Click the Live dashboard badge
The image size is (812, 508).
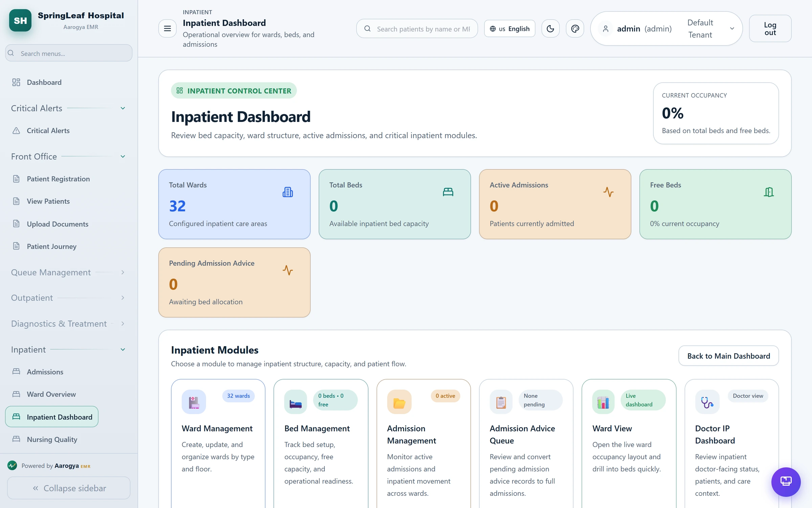(x=643, y=400)
